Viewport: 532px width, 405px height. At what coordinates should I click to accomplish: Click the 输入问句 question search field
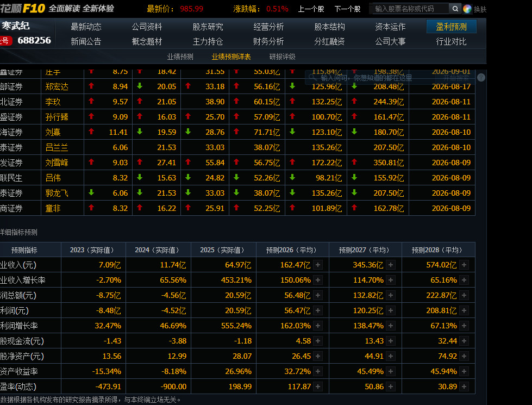pyautogui.click(x=370, y=78)
